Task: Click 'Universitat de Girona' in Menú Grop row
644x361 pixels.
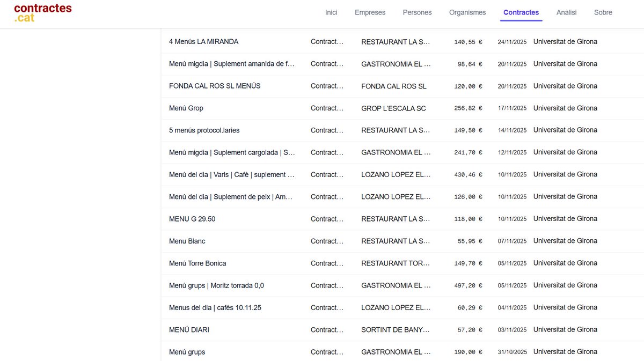Action: (565, 108)
